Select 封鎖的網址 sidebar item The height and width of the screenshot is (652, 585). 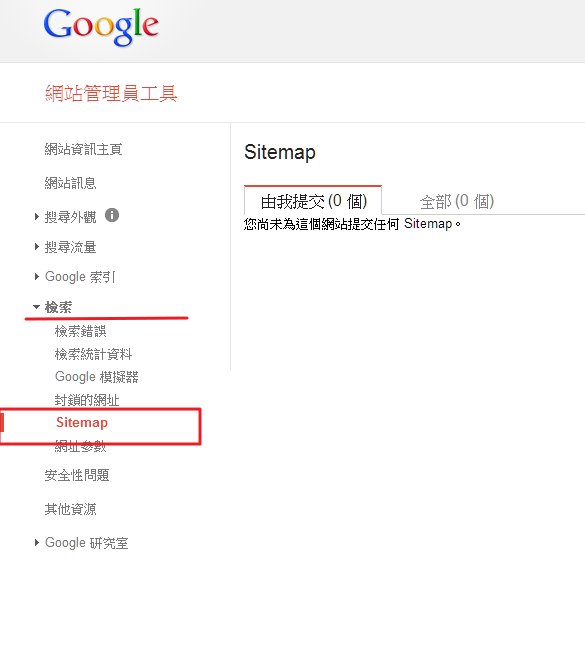[x=87, y=400]
